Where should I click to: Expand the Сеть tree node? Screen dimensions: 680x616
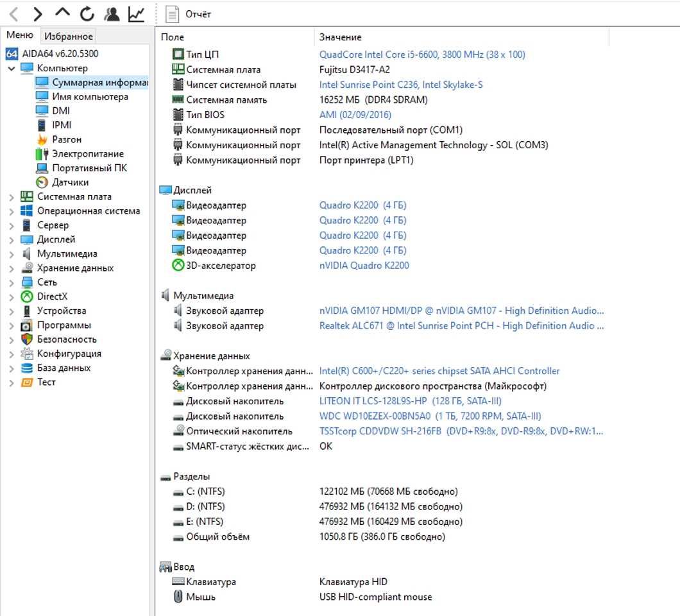click(x=12, y=283)
